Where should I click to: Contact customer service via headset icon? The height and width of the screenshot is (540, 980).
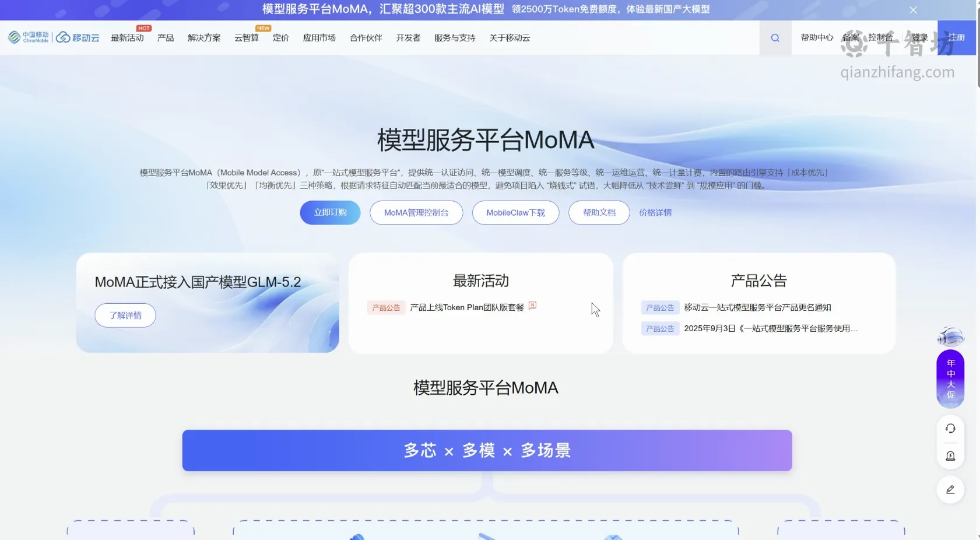[x=950, y=429]
